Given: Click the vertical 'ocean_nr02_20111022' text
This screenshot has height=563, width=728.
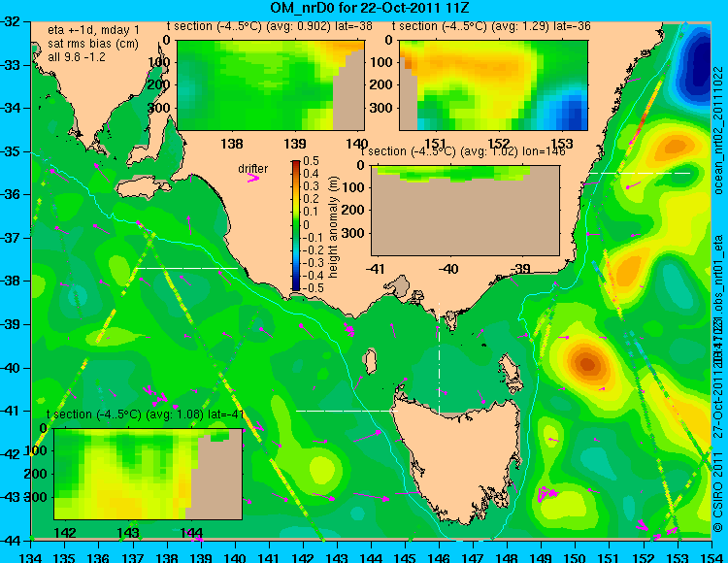Looking at the screenshot, I should tap(718, 131).
